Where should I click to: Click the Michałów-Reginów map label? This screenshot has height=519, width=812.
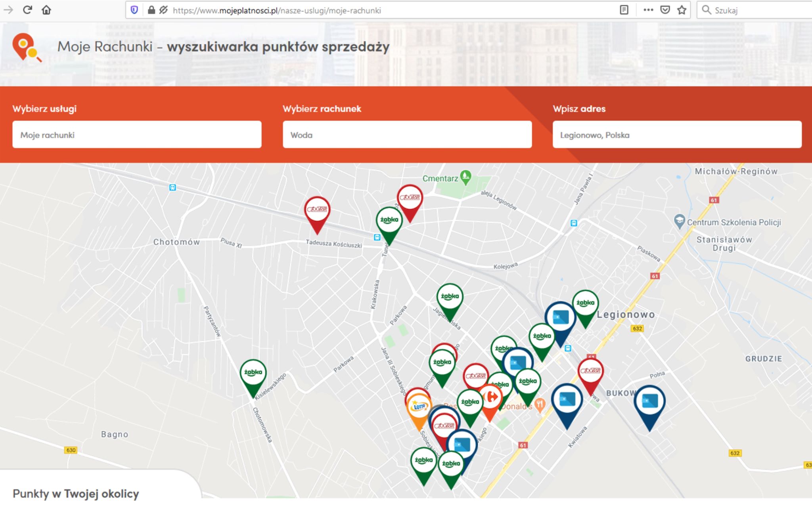tap(736, 171)
